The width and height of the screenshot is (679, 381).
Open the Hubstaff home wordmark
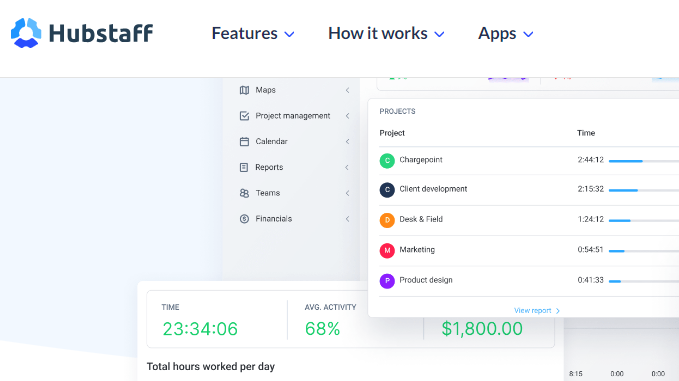pyautogui.click(x=101, y=33)
